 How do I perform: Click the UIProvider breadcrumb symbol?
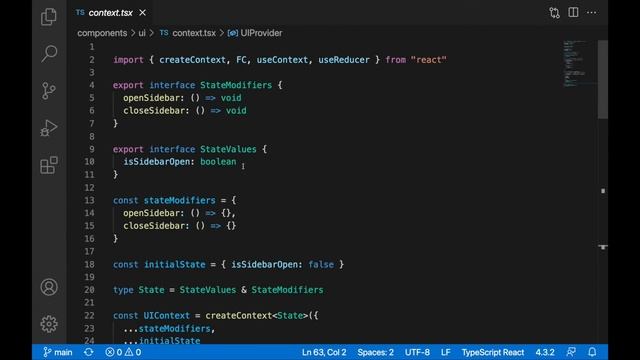[x=261, y=33]
